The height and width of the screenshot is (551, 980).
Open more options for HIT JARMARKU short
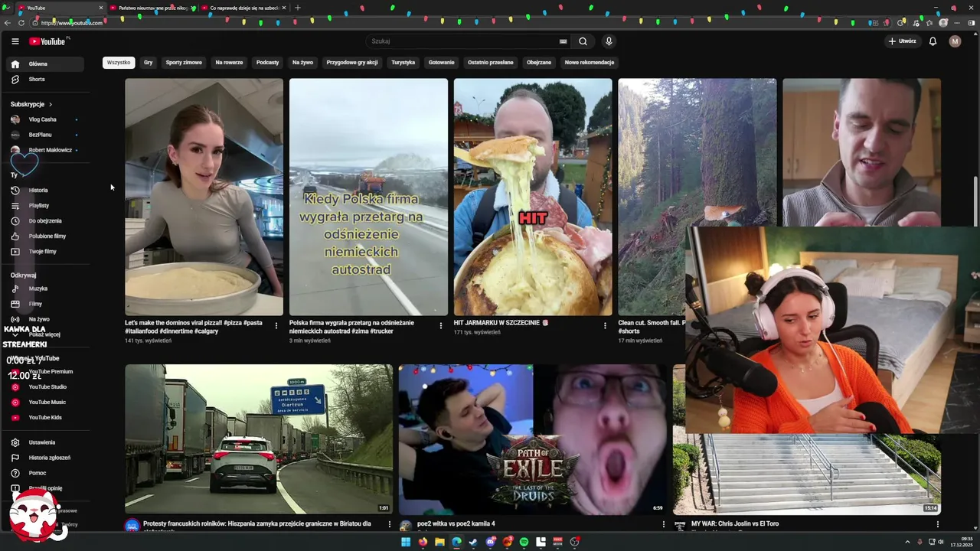point(605,325)
